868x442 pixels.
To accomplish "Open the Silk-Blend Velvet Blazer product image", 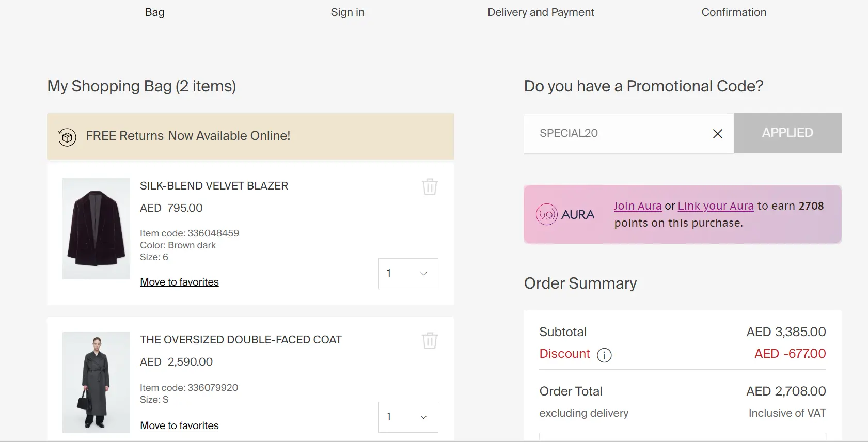I will click(96, 228).
